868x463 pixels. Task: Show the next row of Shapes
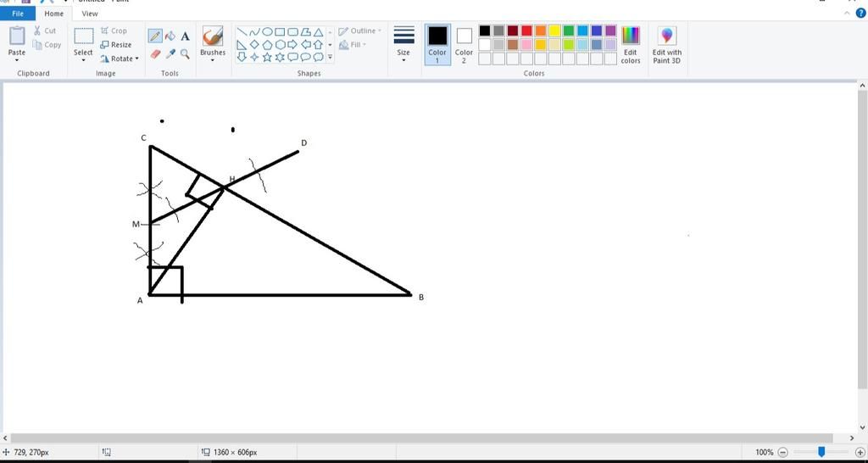point(331,44)
